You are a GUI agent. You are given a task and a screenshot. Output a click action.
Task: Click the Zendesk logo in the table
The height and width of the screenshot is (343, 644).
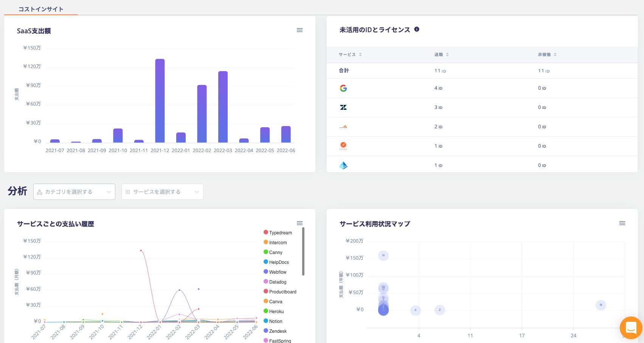tap(343, 108)
